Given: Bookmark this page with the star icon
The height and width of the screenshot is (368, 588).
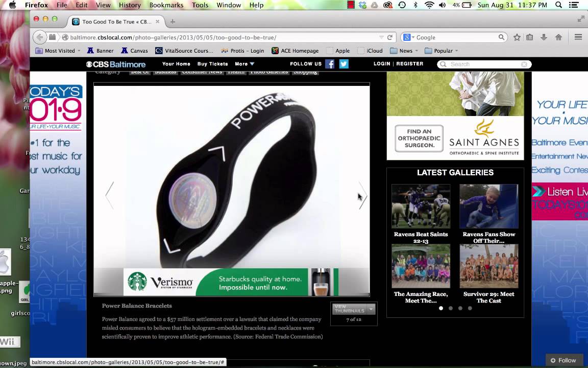Looking at the screenshot, I should (x=517, y=37).
